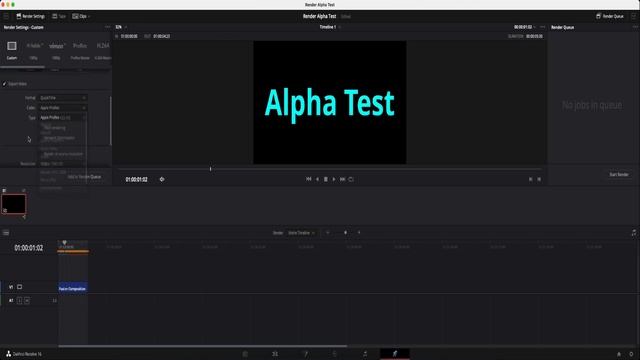This screenshot has width=640, height=360.
Task: Select the Custom render preset
Action: [12, 50]
